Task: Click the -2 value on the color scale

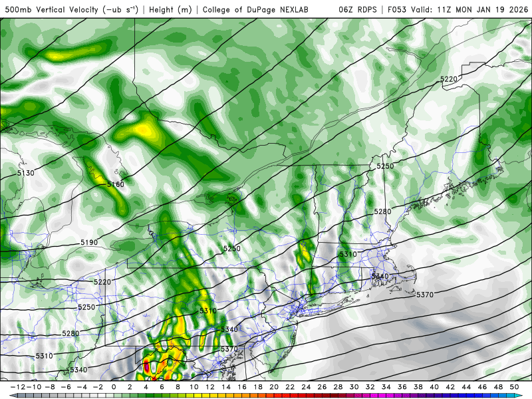Action: pyautogui.click(x=98, y=387)
